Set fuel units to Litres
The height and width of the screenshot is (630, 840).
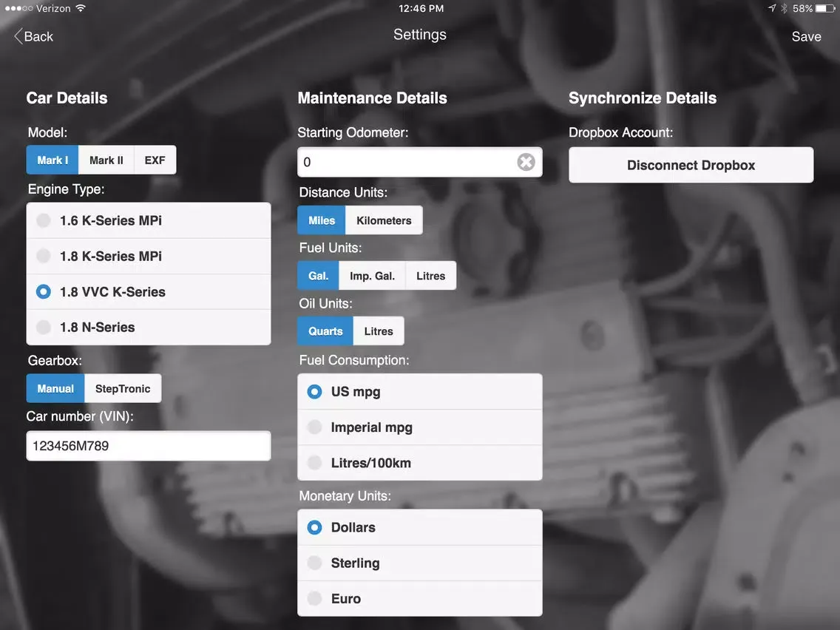coord(430,276)
